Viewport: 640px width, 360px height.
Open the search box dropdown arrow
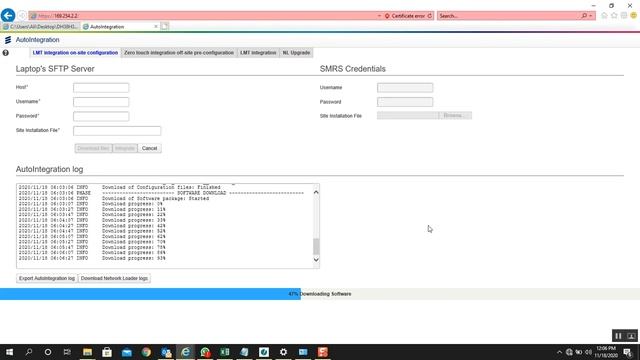[x=591, y=16]
